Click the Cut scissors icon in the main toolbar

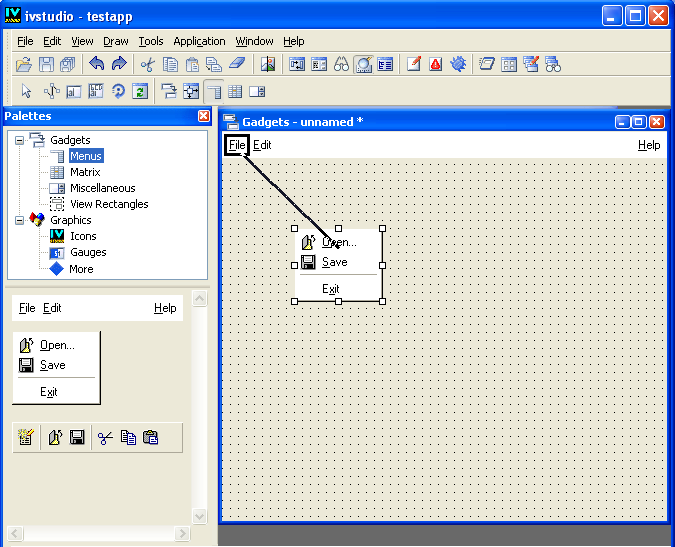147,64
